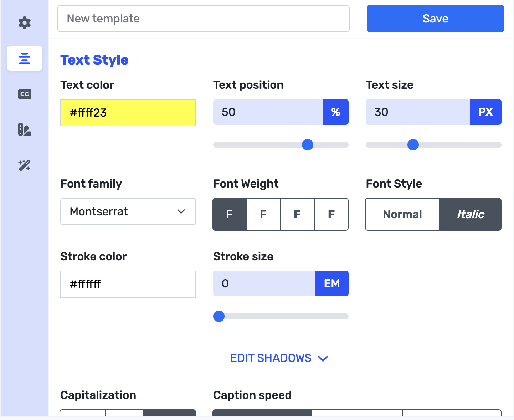Expand the EDIT SHADOWS section
514x420 pixels.
(279, 358)
